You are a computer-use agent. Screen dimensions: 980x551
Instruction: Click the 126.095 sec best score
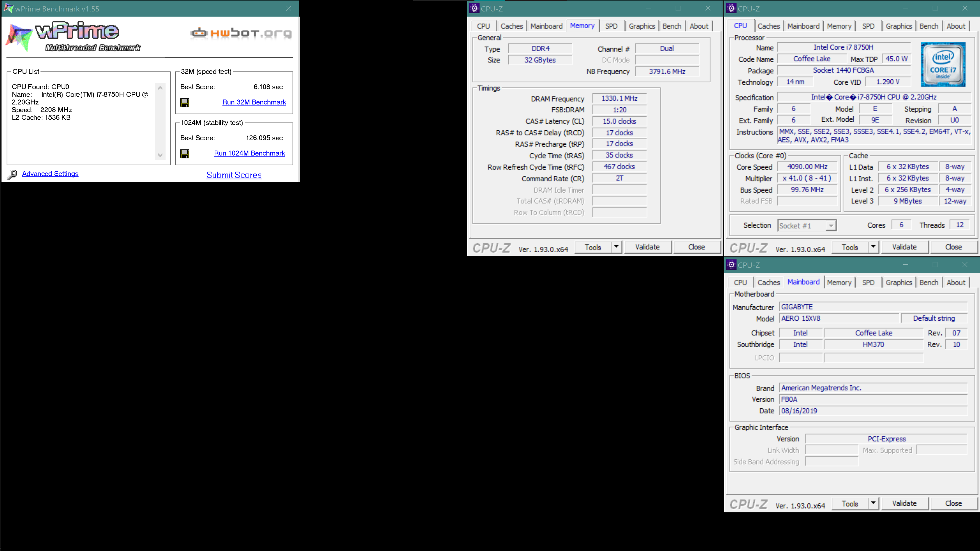point(264,138)
